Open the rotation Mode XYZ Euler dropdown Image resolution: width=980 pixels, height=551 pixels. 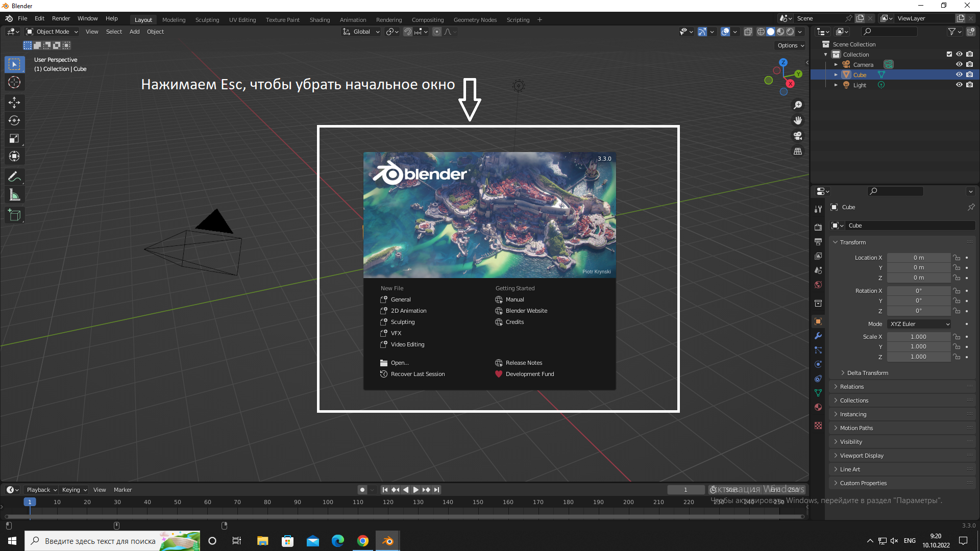[x=919, y=324]
